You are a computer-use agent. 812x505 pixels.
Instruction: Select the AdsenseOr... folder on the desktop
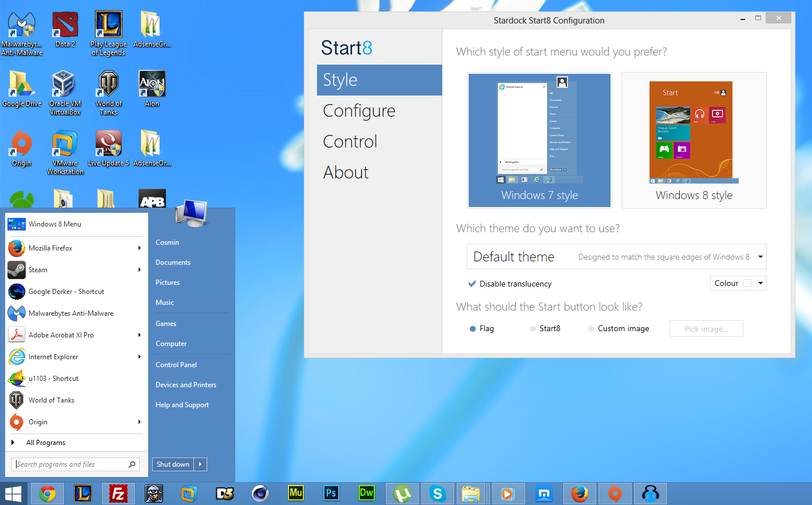pos(152,148)
